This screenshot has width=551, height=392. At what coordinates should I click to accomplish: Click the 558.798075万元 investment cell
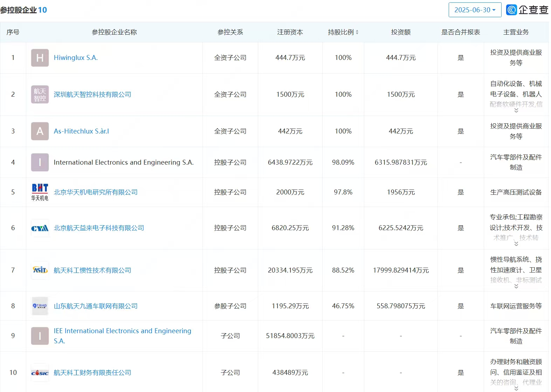point(401,306)
